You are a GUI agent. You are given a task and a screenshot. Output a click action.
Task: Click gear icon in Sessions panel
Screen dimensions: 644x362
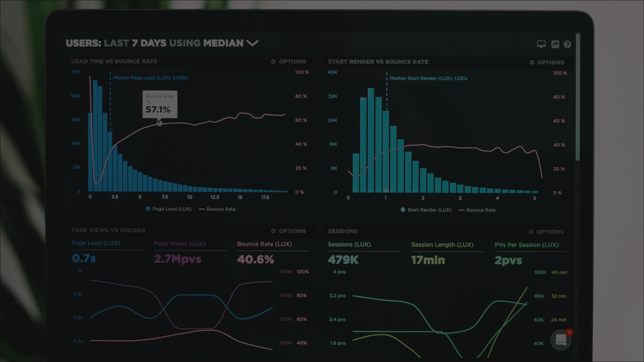point(531,232)
